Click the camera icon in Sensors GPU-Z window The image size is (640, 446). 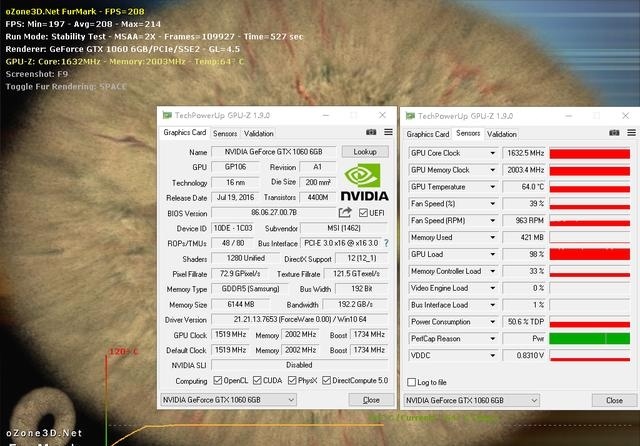614,133
